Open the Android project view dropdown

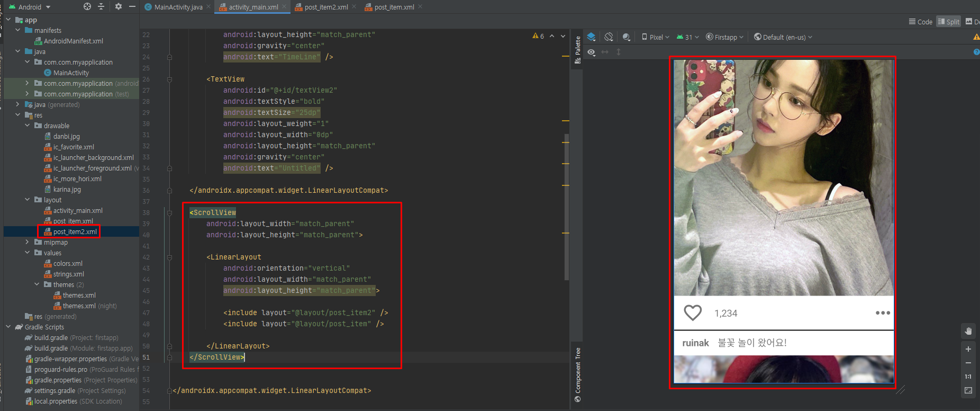tap(30, 7)
